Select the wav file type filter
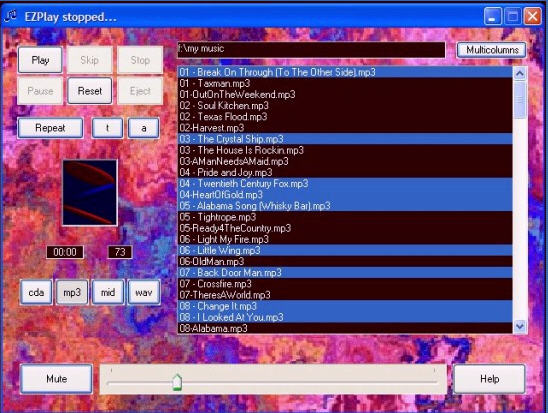Viewport: 548px width, 413px height. (x=144, y=292)
